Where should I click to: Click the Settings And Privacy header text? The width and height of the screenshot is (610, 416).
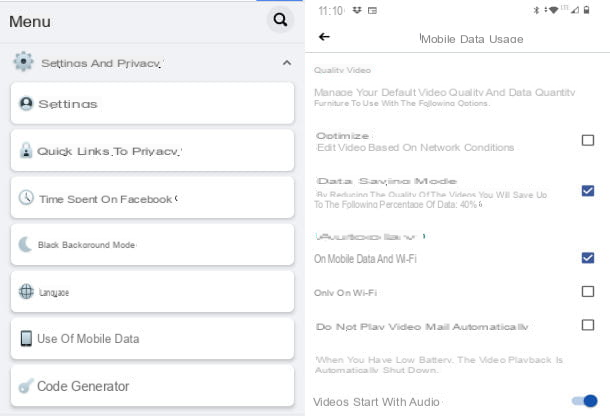[x=101, y=63]
